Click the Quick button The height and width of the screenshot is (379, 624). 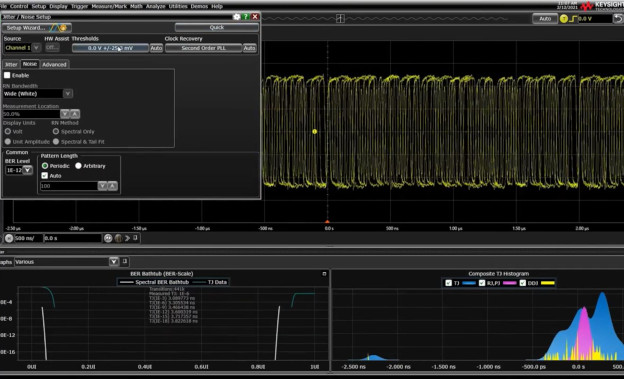(217, 27)
